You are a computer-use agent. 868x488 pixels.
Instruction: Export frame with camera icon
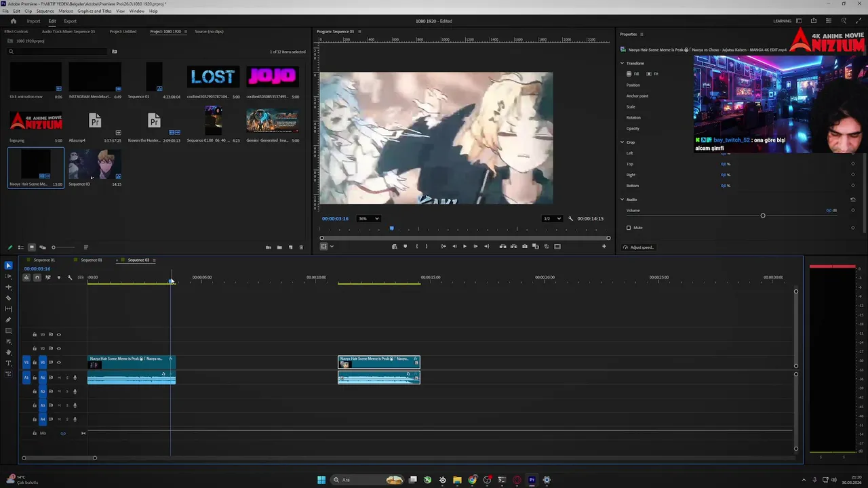point(524,246)
